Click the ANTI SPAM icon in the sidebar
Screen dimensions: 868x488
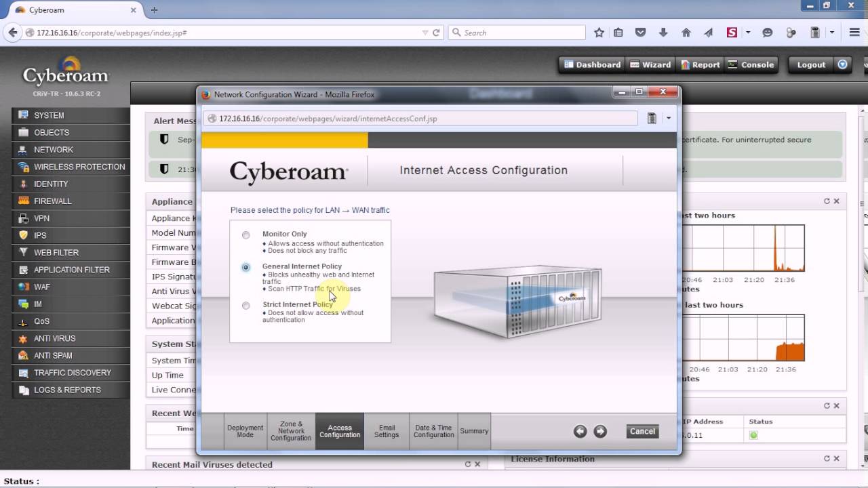tap(24, 355)
